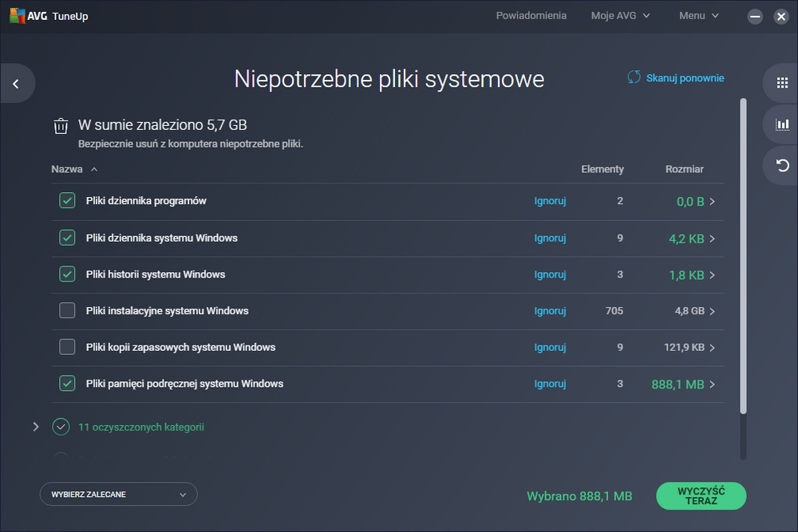Uncheck Pliki historii systemu Windows
The image size is (798, 532).
pyautogui.click(x=67, y=274)
